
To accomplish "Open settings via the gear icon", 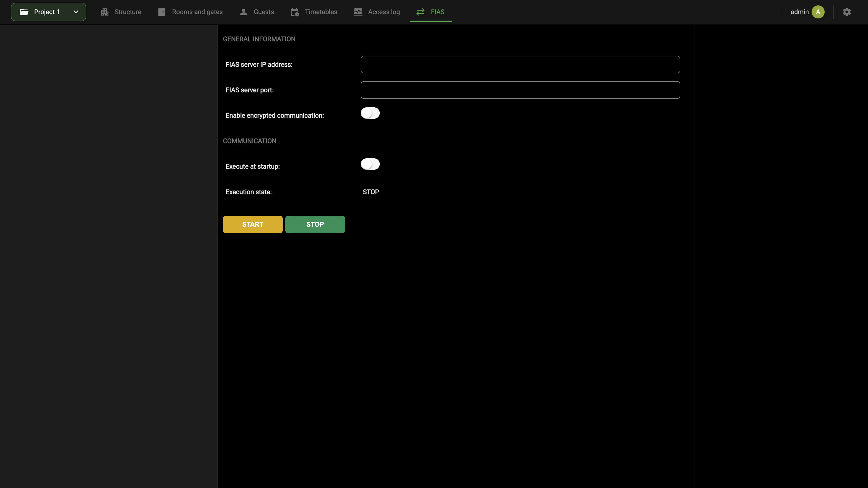I will [x=846, y=12].
